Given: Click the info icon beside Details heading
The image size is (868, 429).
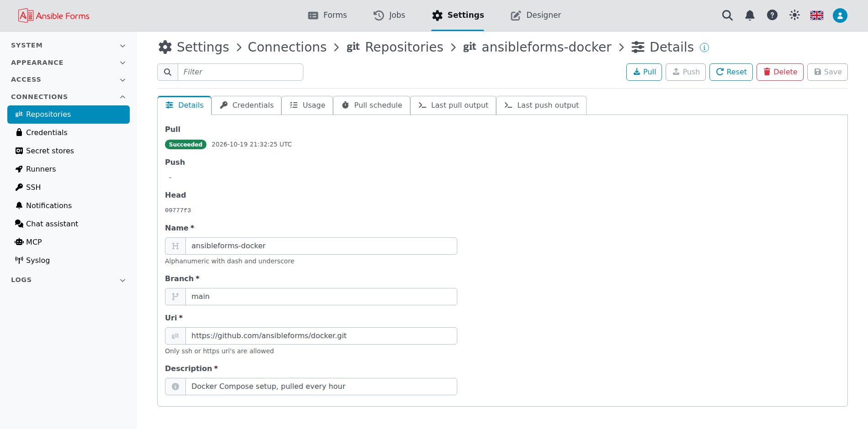Looking at the screenshot, I should 704,47.
